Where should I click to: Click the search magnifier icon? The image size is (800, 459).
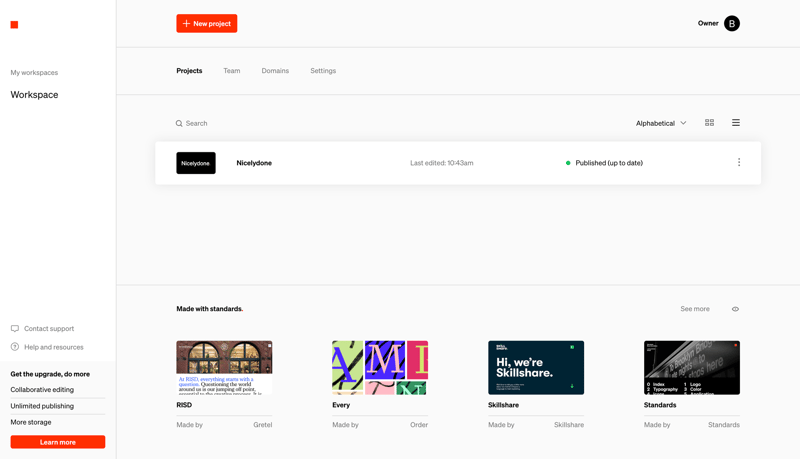click(179, 123)
